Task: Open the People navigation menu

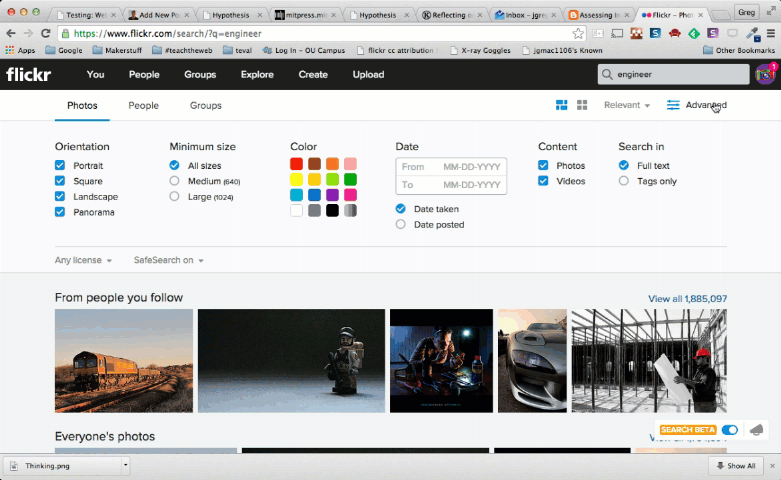Action: [x=144, y=74]
